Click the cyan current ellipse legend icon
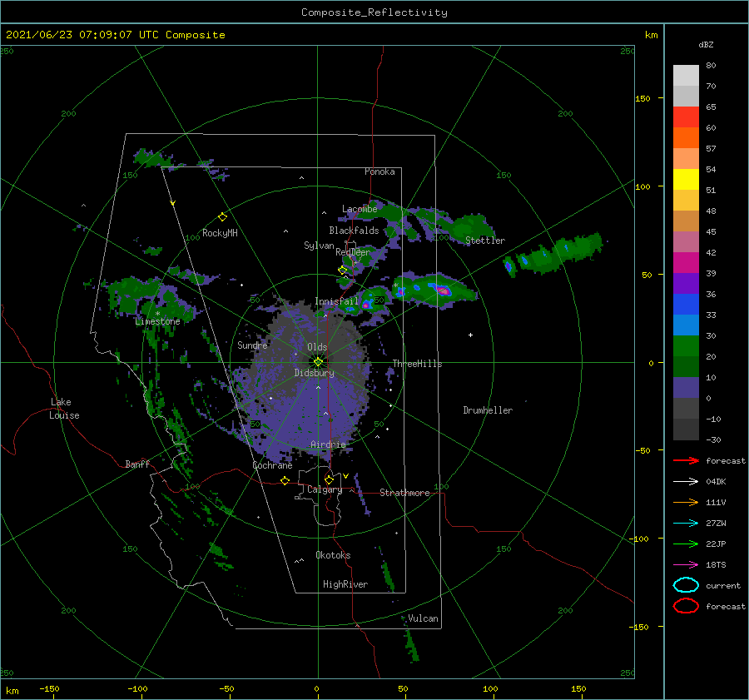 (686, 585)
